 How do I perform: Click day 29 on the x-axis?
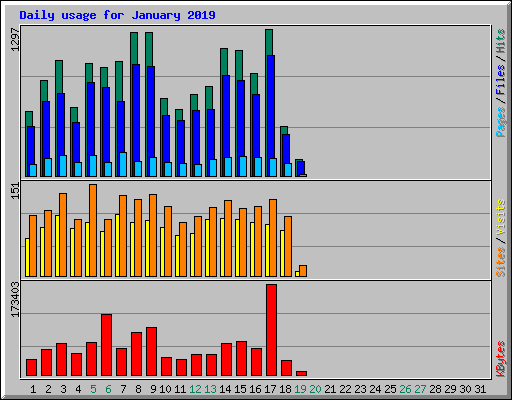pos(450,389)
